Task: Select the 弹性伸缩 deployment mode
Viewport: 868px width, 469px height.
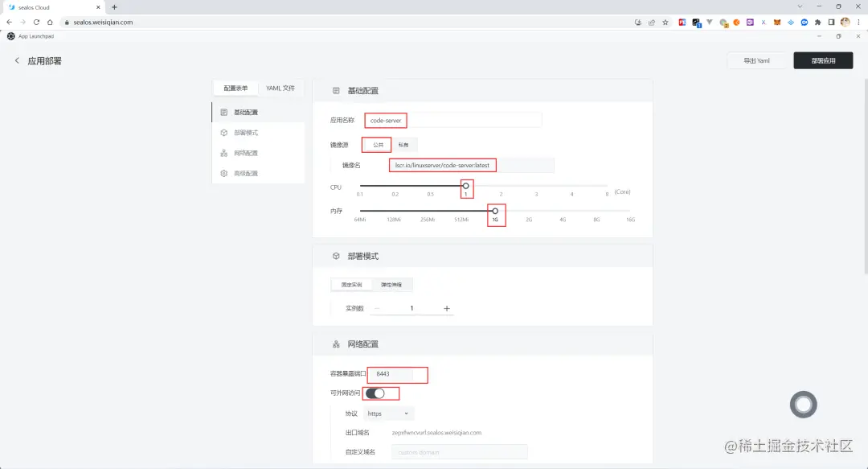Action: (x=391, y=285)
